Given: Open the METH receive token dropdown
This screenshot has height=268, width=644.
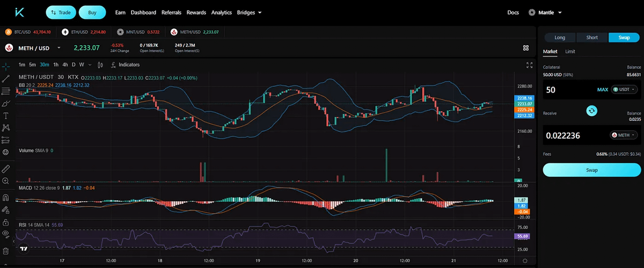Looking at the screenshot, I should pos(624,135).
